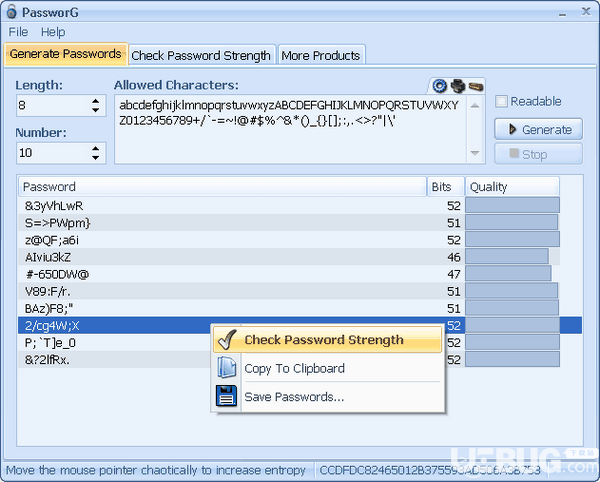This screenshot has height=482, width=600.
Task: Click quality bar of #-650DW@ row
Action: click(508, 274)
